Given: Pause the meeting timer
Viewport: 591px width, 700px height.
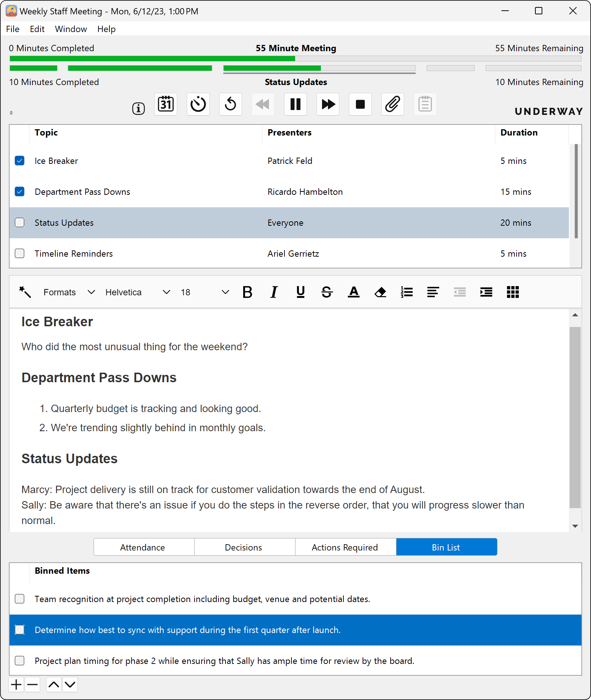Looking at the screenshot, I should 295,104.
